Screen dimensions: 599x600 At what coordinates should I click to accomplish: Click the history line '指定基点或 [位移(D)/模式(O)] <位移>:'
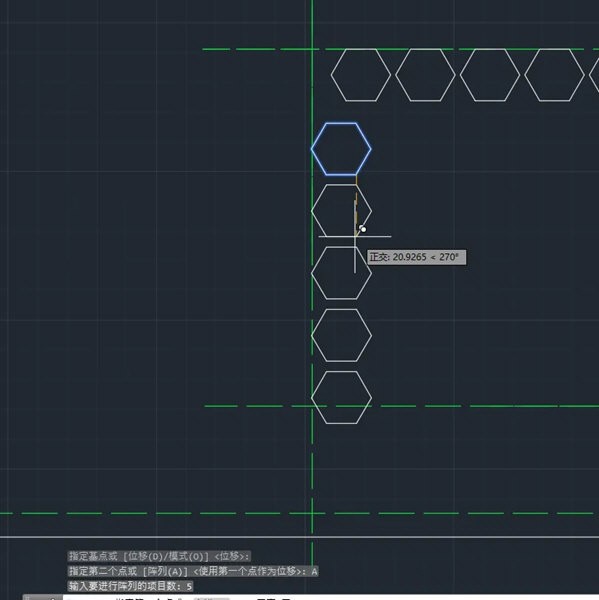point(160,556)
